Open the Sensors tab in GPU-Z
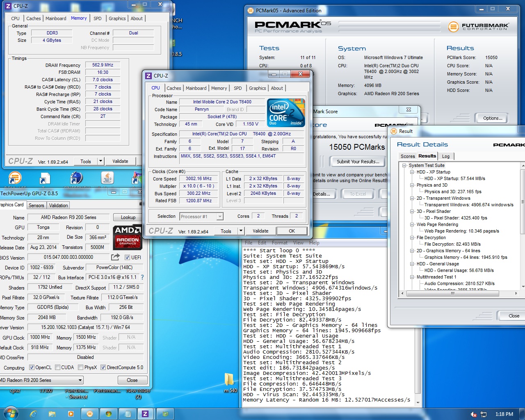The height and width of the screenshot is (420, 525). 36,205
